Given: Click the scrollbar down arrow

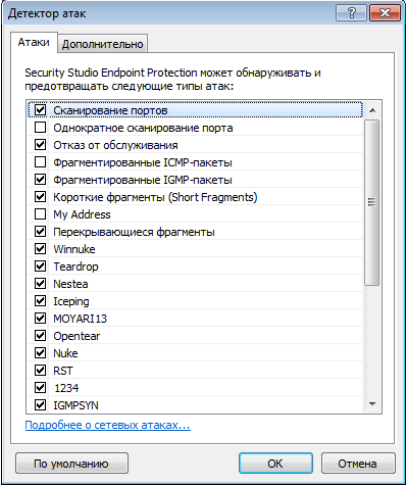Looking at the screenshot, I should (x=372, y=404).
